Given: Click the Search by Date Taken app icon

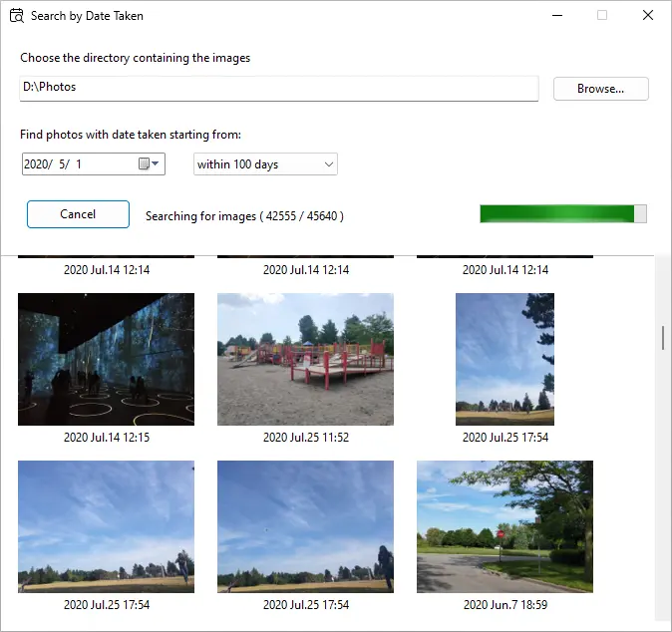Looking at the screenshot, I should [16, 16].
